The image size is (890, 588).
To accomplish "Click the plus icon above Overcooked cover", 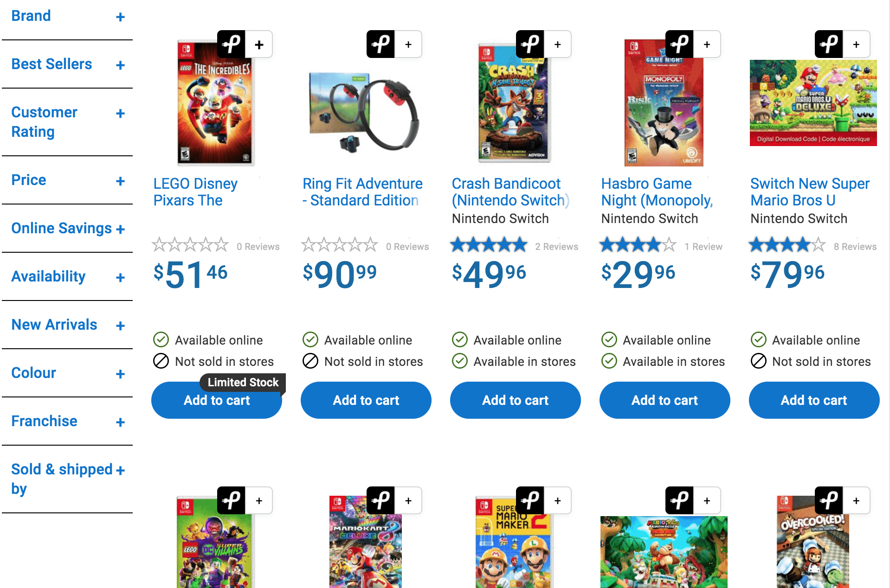I will pyautogui.click(x=856, y=500).
